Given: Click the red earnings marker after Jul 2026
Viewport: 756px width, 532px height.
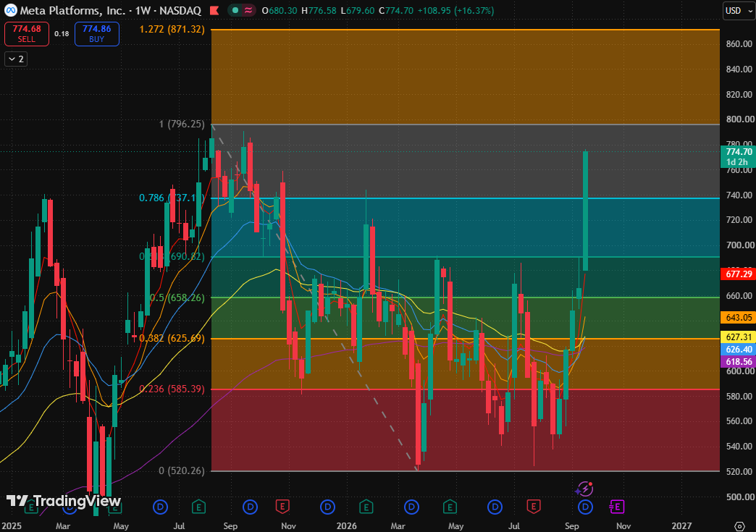Looking at the screenshot, I should tap(533, 507).
